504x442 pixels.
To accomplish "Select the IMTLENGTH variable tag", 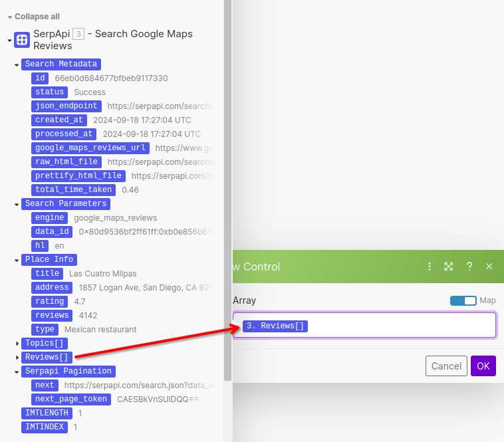I will click(47, 413).
